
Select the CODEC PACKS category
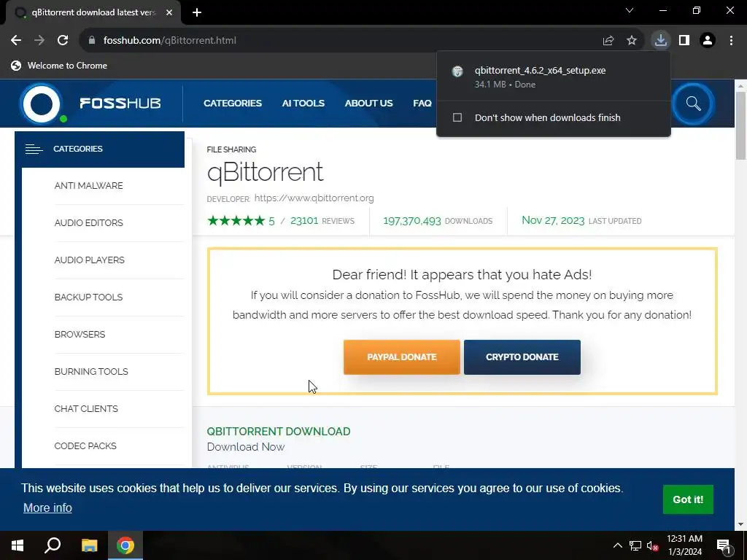tap(85, 446)
